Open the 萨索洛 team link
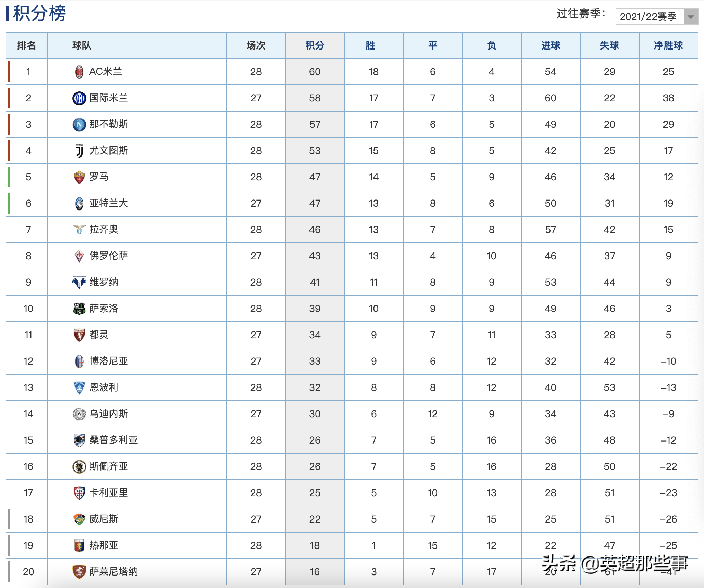 point(104,309)
